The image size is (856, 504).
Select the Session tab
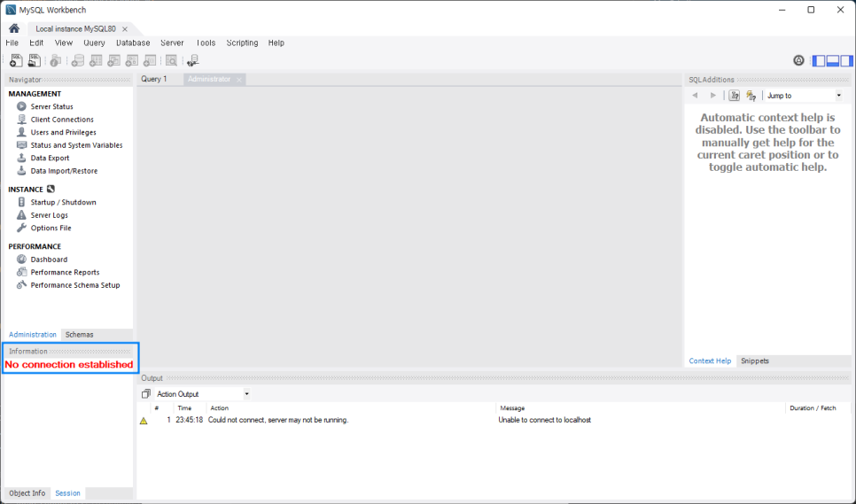(x=67, y=493)
